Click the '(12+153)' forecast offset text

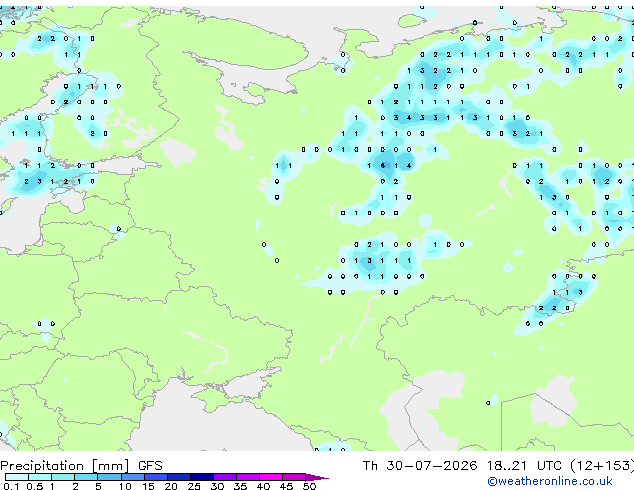pos(602,466)
